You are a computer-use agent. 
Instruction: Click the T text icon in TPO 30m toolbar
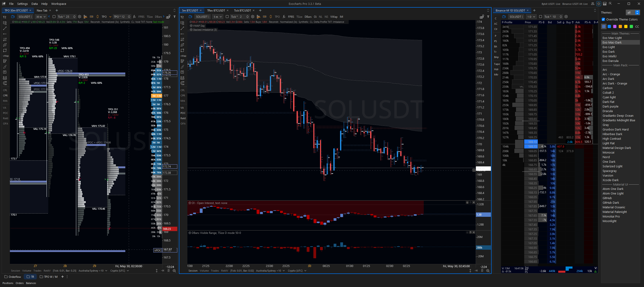pyautogui.click(x=175, y=17)
